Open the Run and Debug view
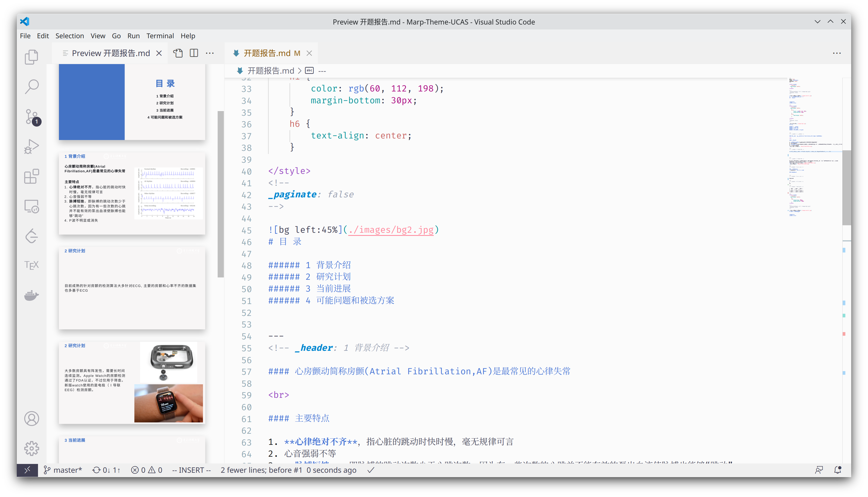 click(x=32, y=146)
